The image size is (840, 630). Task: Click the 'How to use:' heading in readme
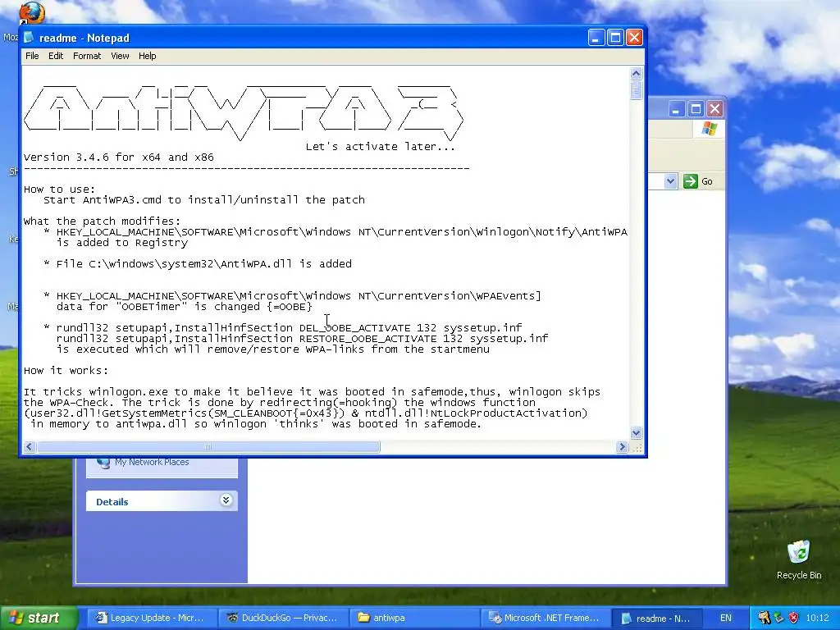pos(59,189)
